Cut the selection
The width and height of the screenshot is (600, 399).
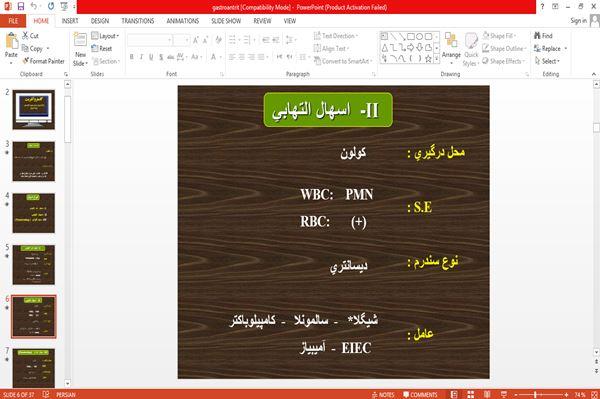click(x=30, y=36)
